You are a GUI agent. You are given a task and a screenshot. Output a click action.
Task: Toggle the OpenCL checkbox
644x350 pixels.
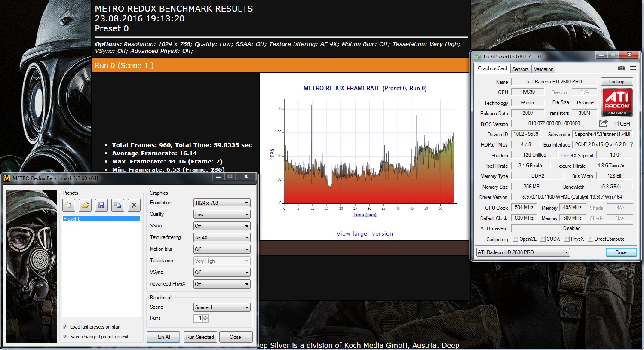point(515,239)
